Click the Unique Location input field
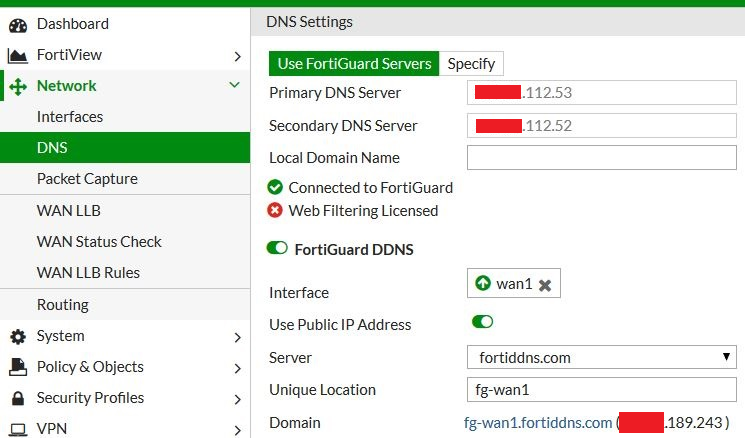 click(x=601, y=390)
